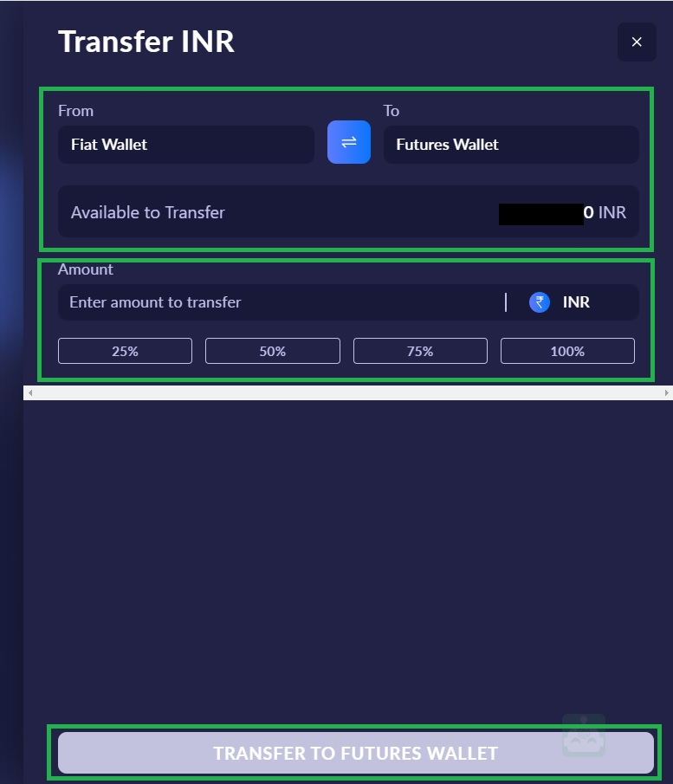Open the Fiat Wallet source selector
This screenshot has width=673, height=784.
(186, 145)
